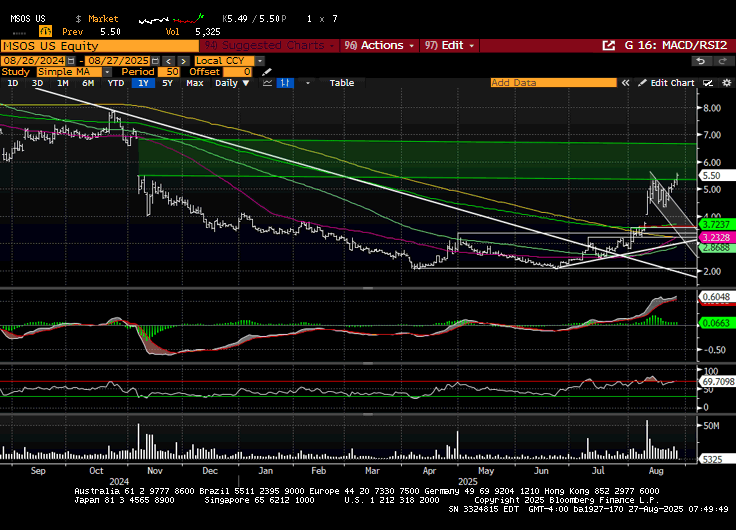Undo the last chart change
Image resolution: width=736 pixels, height=530 pixels.
tap(701, 61)
